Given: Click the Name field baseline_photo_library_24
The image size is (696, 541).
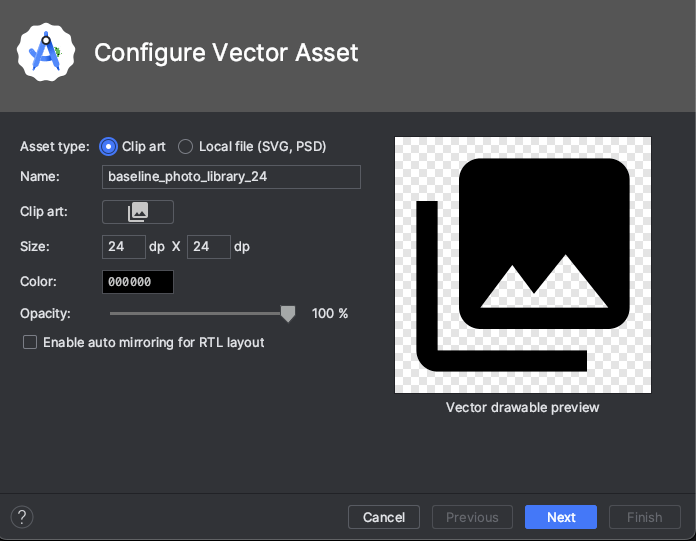Looking at the screenshot, I should pyautogui.click(x=231, y=177).
